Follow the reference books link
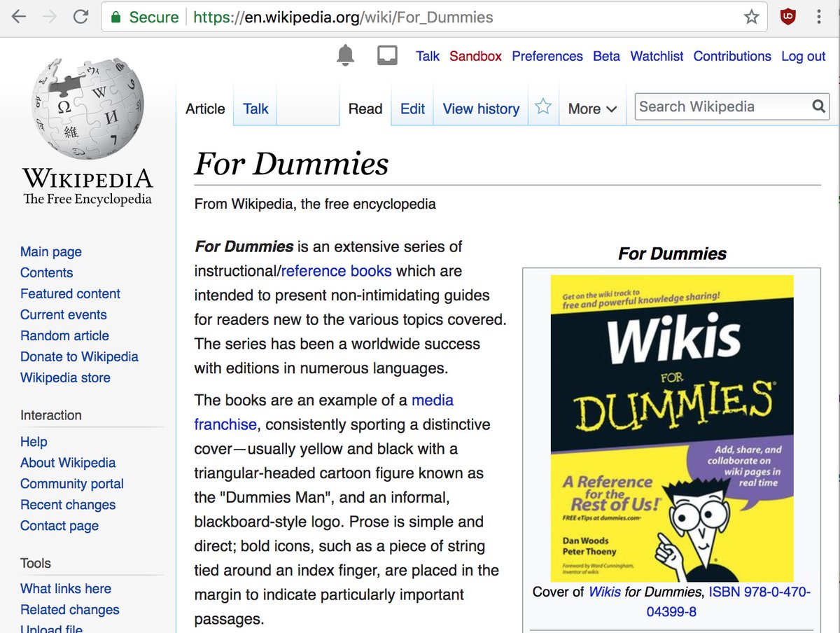The width and height of the screenshot is (840, 633). [336, 271]
